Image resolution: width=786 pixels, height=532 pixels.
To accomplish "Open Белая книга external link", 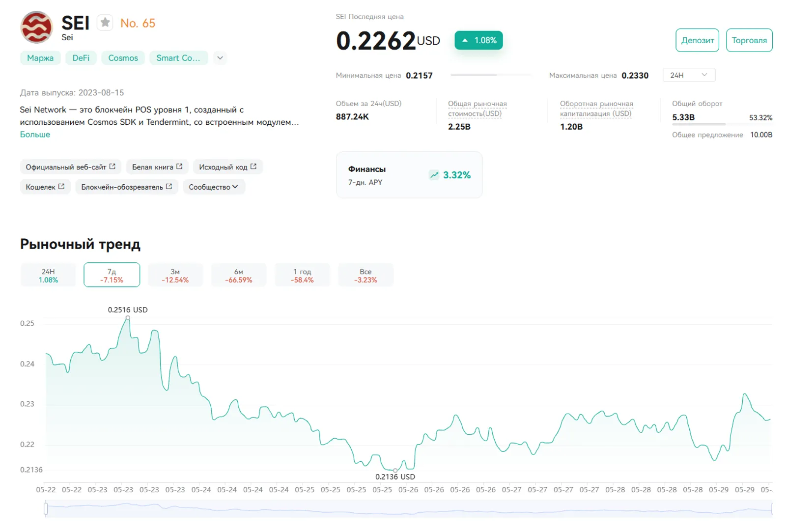I will click(x=157, y=167).
